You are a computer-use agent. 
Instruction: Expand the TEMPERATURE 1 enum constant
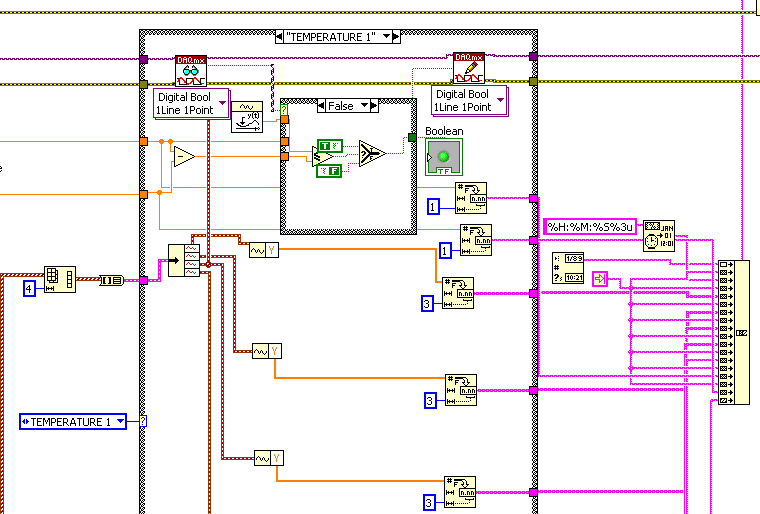(x=121, y=422)
